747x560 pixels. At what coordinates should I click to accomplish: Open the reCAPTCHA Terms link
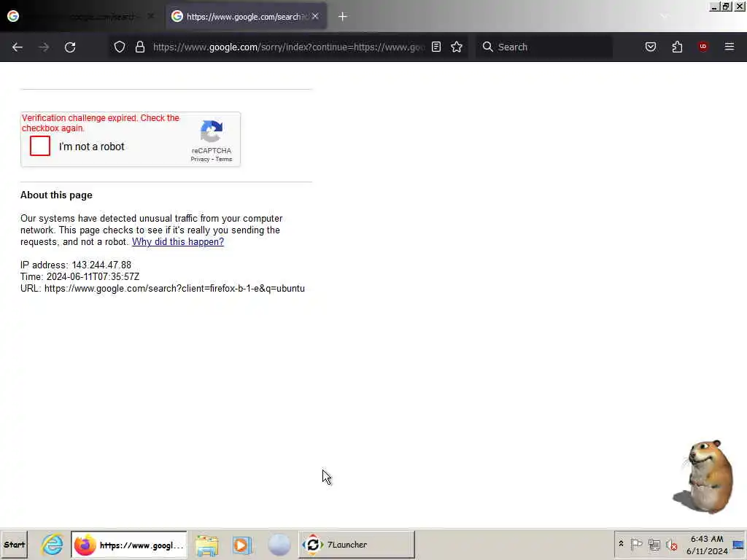[x=223, y=160]
